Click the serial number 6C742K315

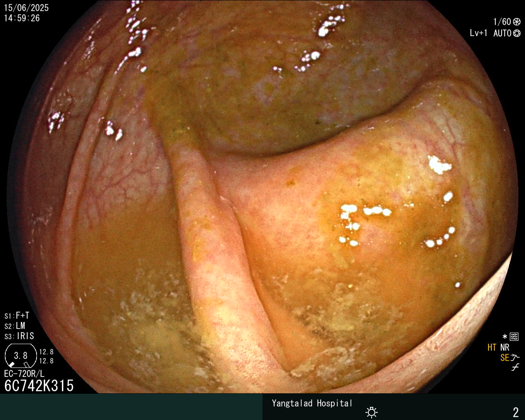(39, 386)
